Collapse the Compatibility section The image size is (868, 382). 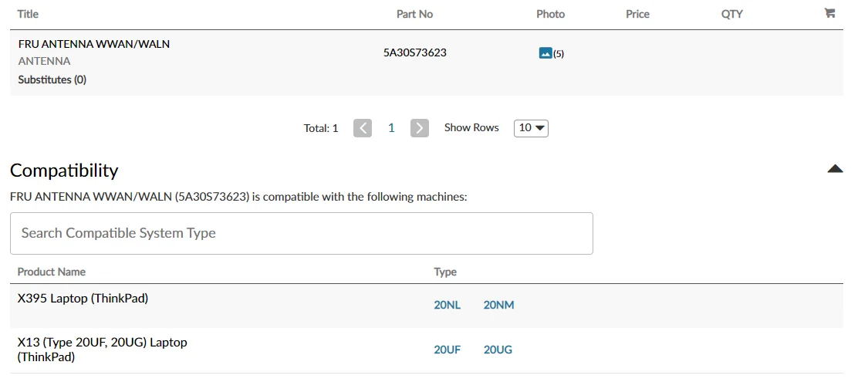tap(835, 169)
